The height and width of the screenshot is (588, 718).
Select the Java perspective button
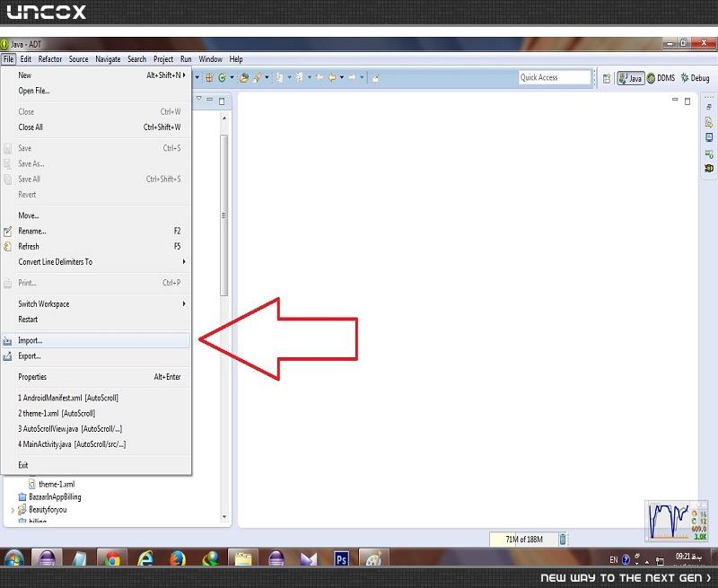[x=631, y=78]
